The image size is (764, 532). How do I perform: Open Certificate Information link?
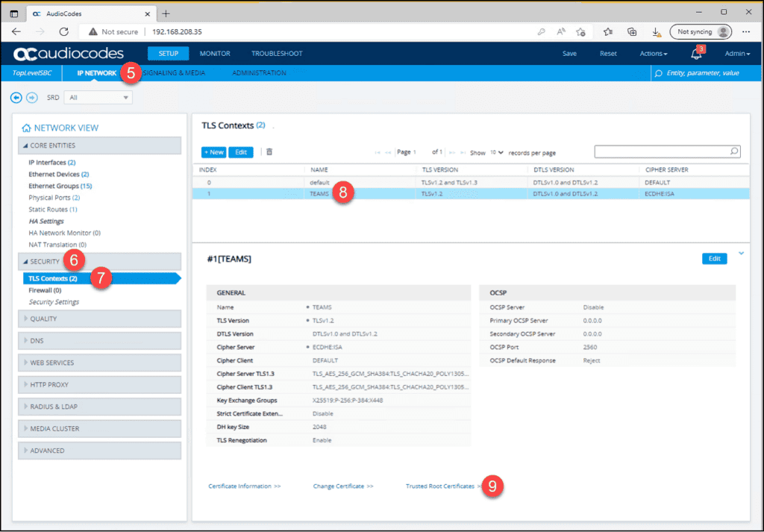[x=245, y=486]
